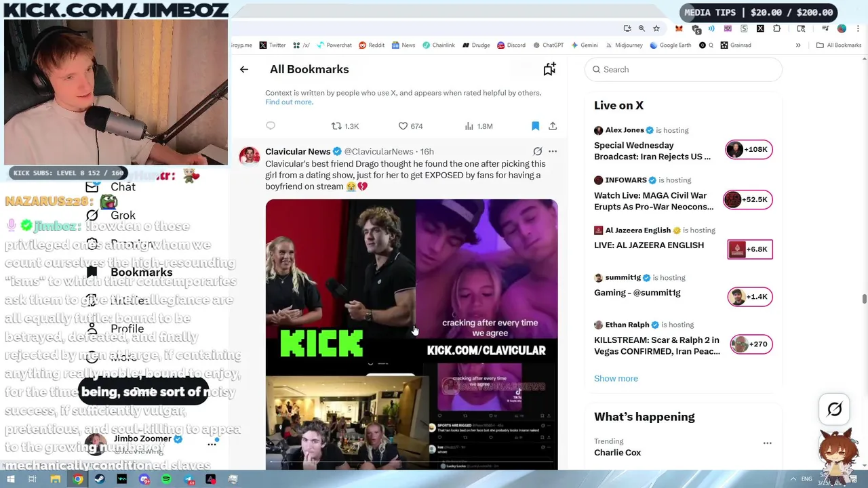Open Midjourney bookmark

[x=623, y=45]
